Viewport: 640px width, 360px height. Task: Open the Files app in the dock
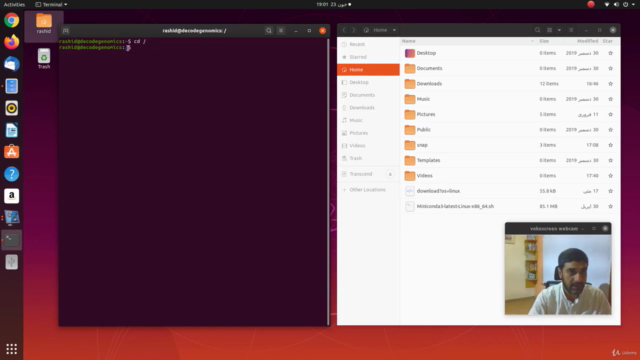coord(11,86)
